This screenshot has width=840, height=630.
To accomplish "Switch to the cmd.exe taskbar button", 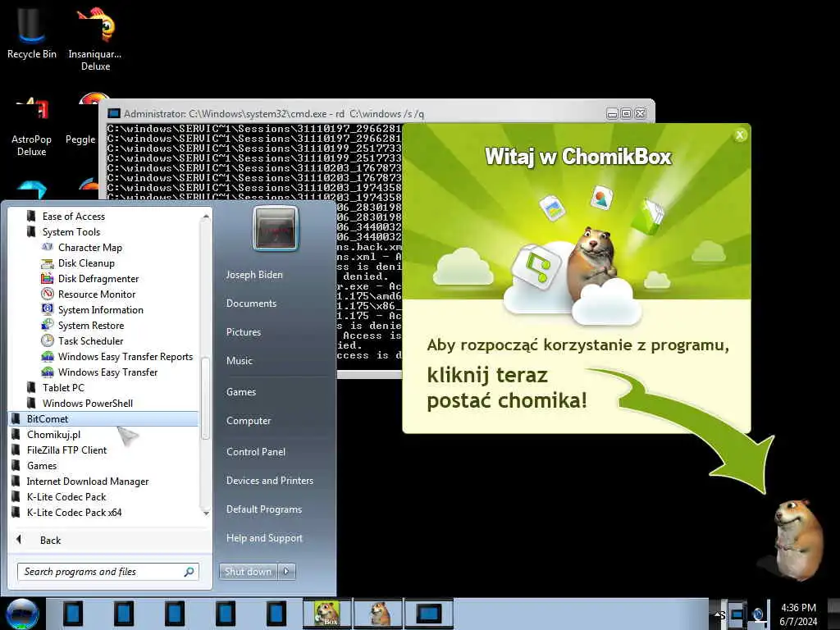I will point(428,614).
